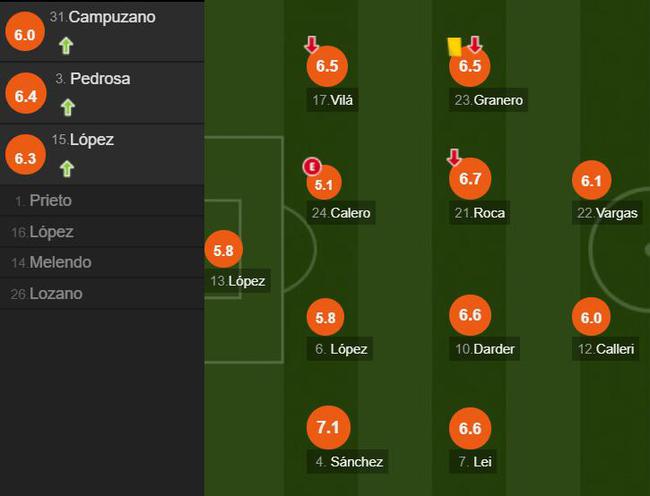Open Sánchez's 7.1 rating badge
The width and height of the screenshot is (650, 496).
[327, 427]
